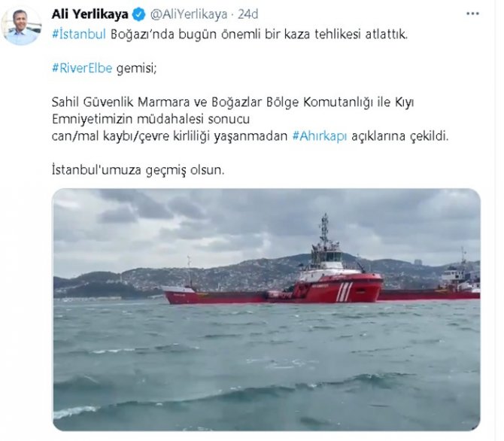Click the tugboat's tall mast
This screenshot has height=441, width=504.
(x=325, y=228)
